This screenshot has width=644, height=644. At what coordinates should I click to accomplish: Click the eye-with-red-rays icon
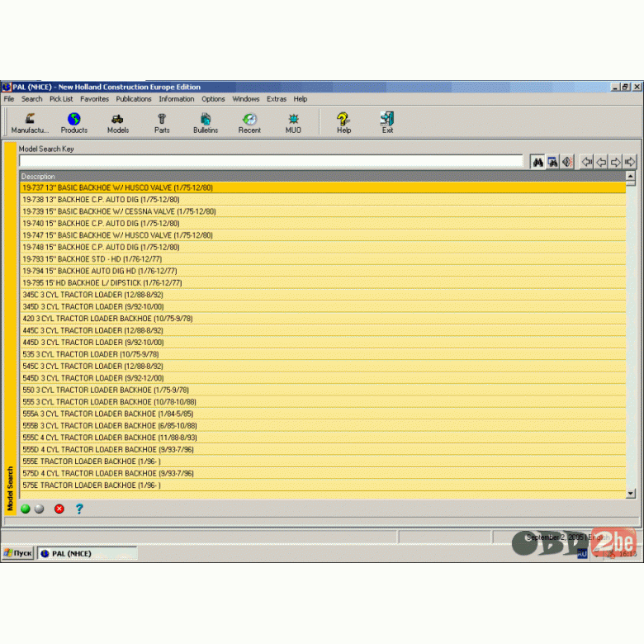[x=567, y=162]
